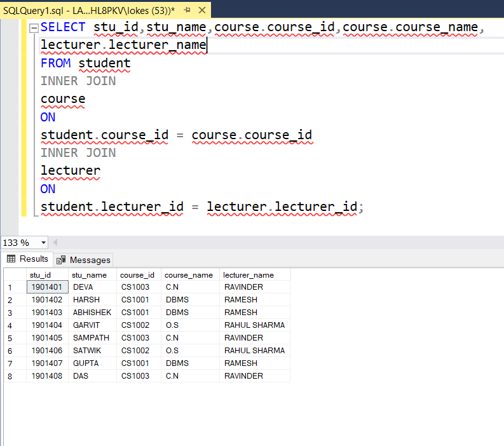This screenshot has height=446, width=504.
Task: Select the course_id column header
Action: pos(139,275)
